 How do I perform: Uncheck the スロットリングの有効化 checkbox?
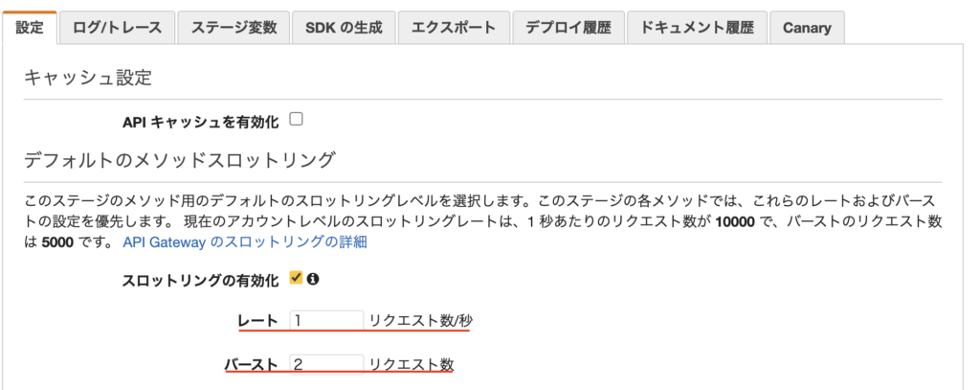click(296, 278)
